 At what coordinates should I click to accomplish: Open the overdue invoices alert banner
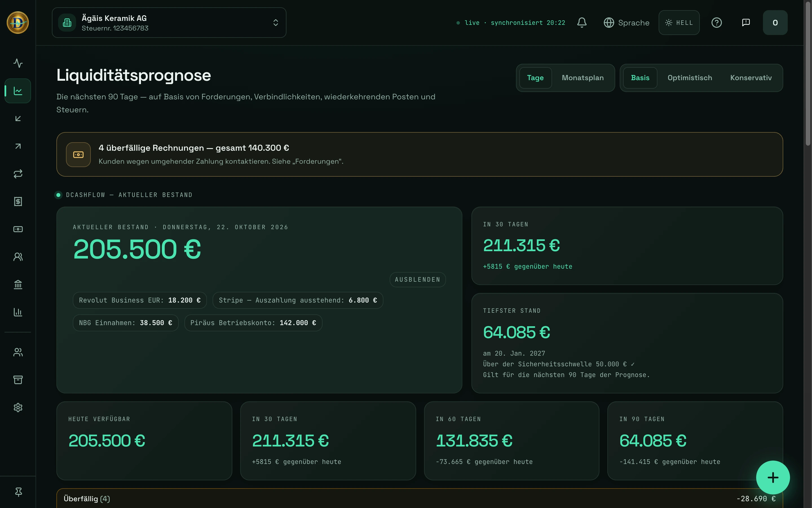(420, 154)
